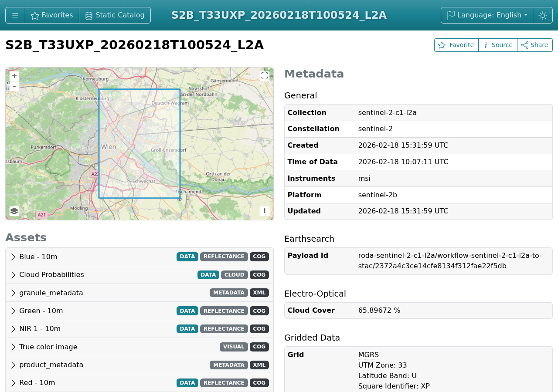Toggle the light/dark theme
558x392 pixels.
[543, 15]
